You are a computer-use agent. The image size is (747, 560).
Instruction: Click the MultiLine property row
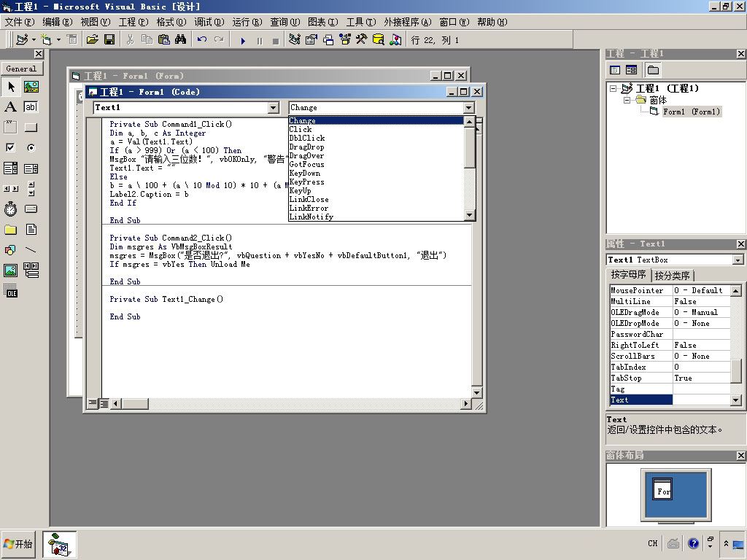click(670, 301)
